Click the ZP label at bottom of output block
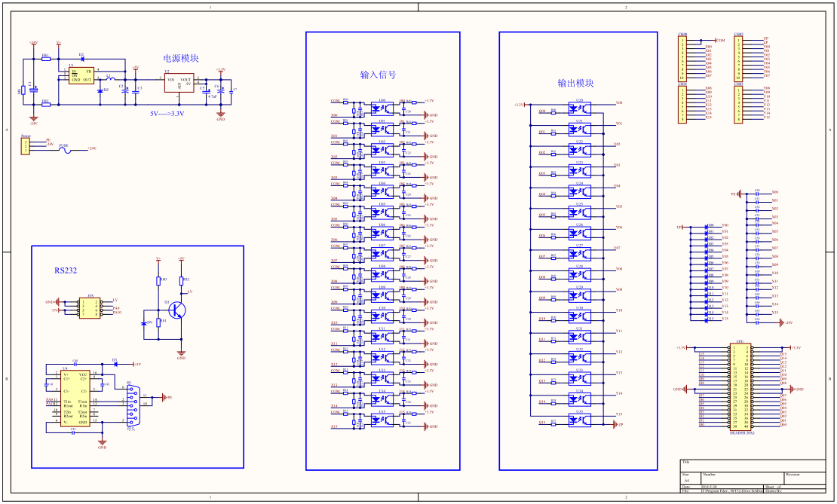The width and height of the screenshot is (837, 504). point(620,425)
